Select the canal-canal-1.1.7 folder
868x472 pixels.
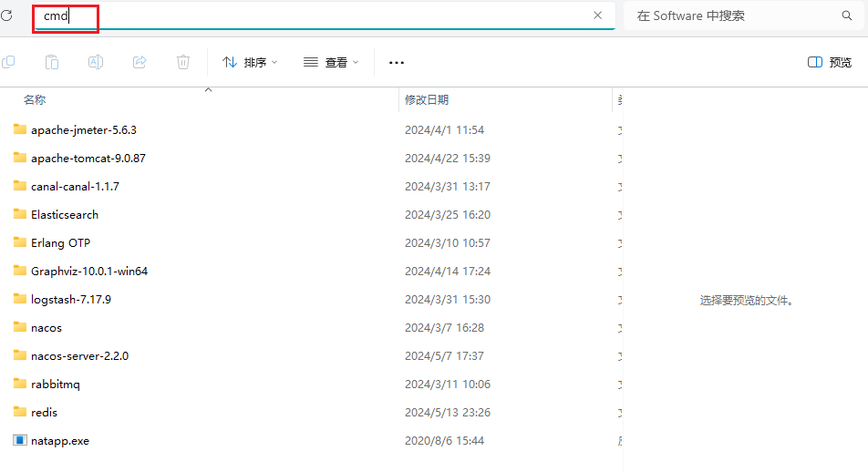[x=75, y=187]
